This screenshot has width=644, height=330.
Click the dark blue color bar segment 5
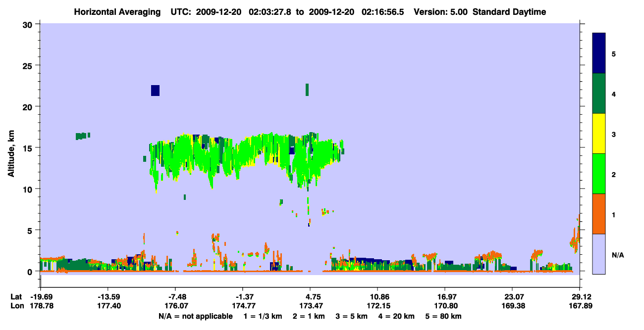599,53
